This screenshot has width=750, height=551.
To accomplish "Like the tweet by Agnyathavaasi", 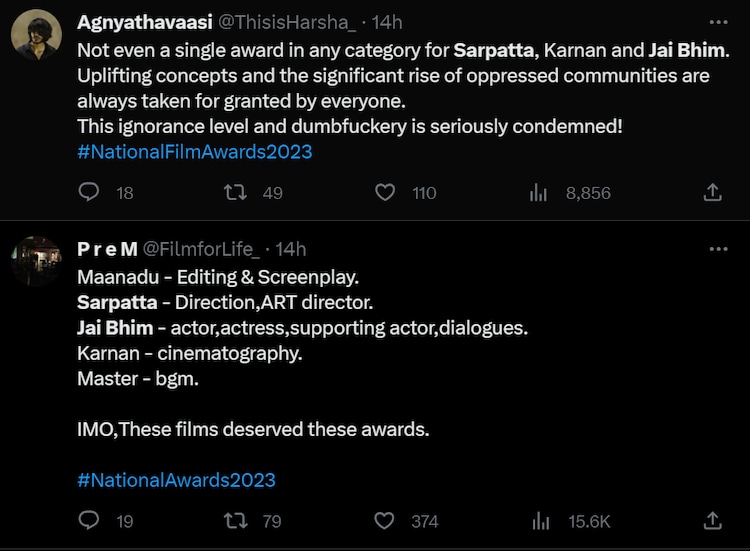I will [385, 193].
